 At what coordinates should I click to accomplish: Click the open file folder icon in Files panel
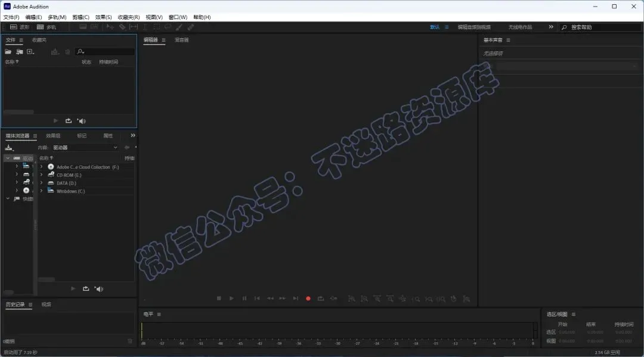(x=8, y=52)
